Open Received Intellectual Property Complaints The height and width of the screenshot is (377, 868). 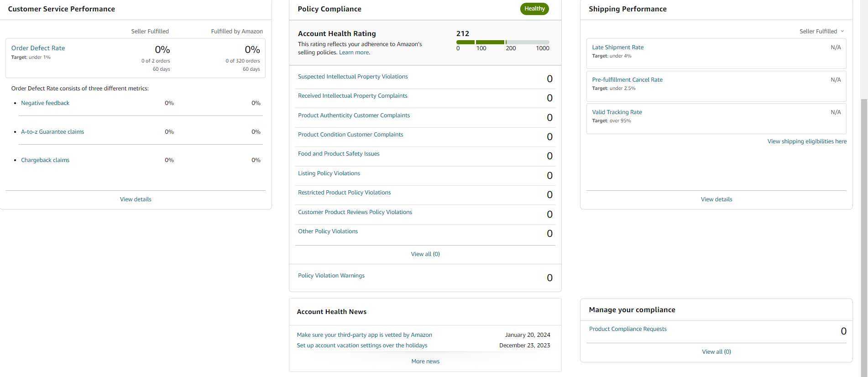coord(352,96)
